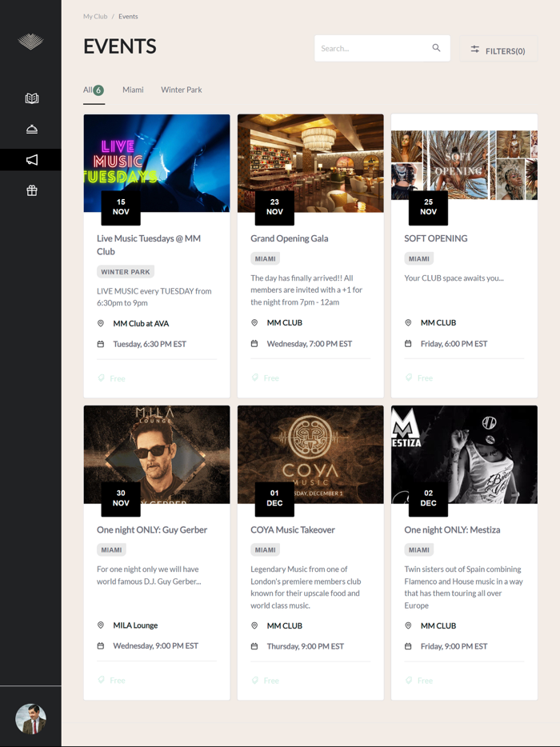Click the EVENTS page heading
This screenshot has width=560, height=747.
pyautogui.click(x=120, y=46)
